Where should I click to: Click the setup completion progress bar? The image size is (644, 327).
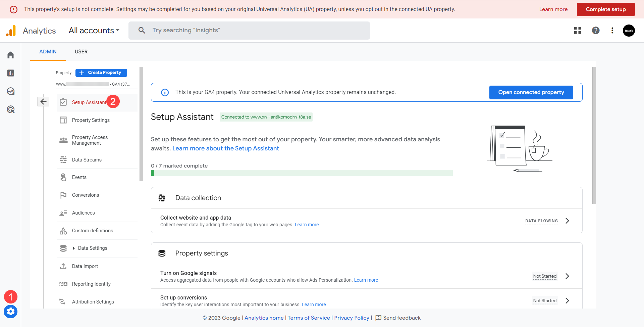point(302,173)
